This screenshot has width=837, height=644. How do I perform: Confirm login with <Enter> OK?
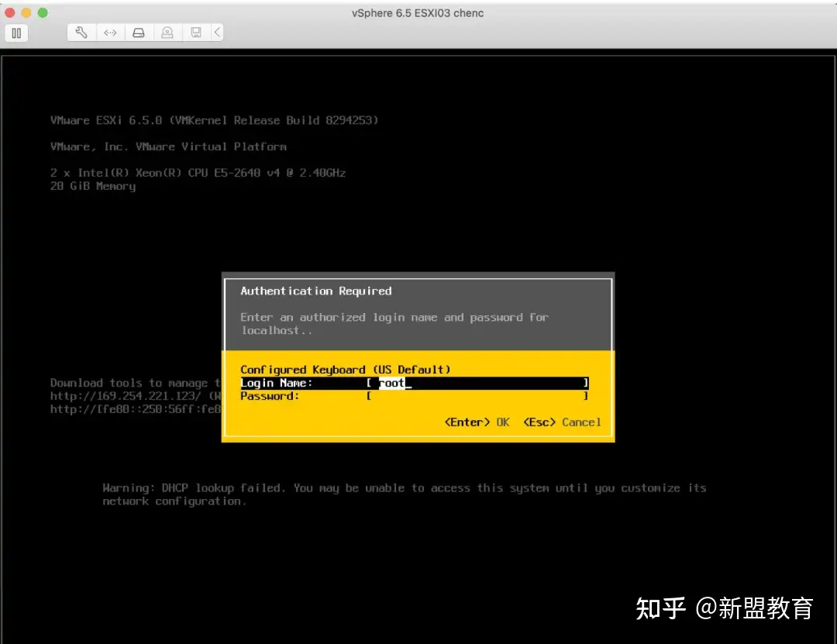(x=477, y=422)
